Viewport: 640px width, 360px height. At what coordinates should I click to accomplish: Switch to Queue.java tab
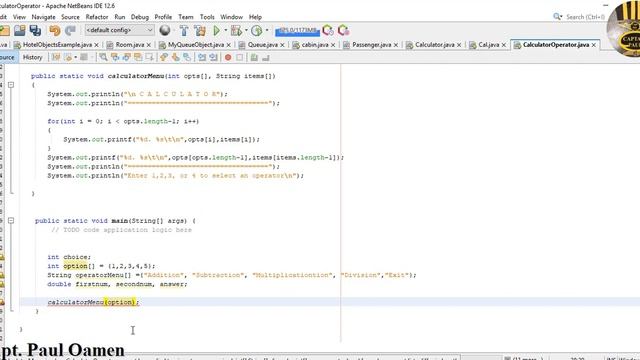pos(262,44)
